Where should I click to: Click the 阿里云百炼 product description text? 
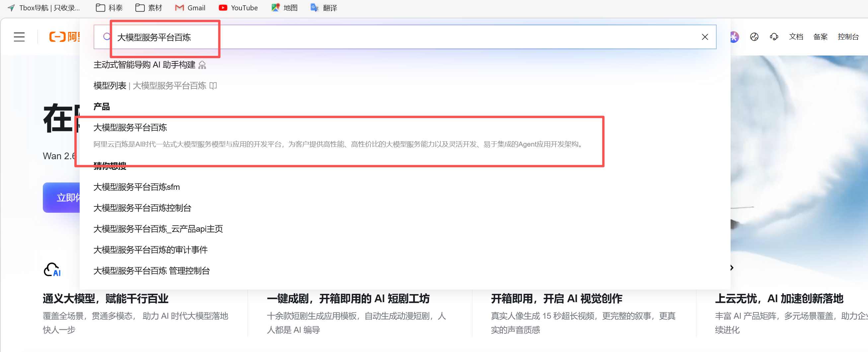338,145
